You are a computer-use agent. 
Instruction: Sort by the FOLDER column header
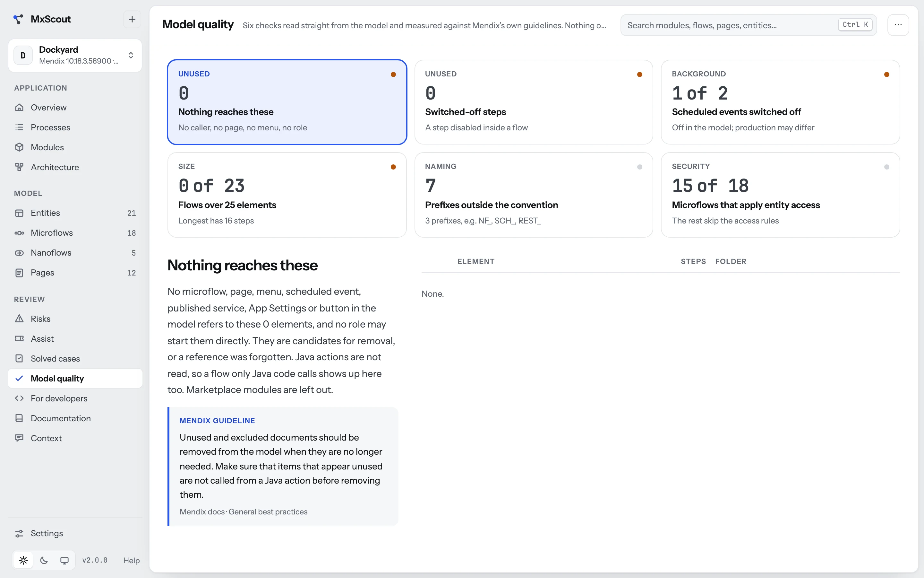(x=731, y=261)
